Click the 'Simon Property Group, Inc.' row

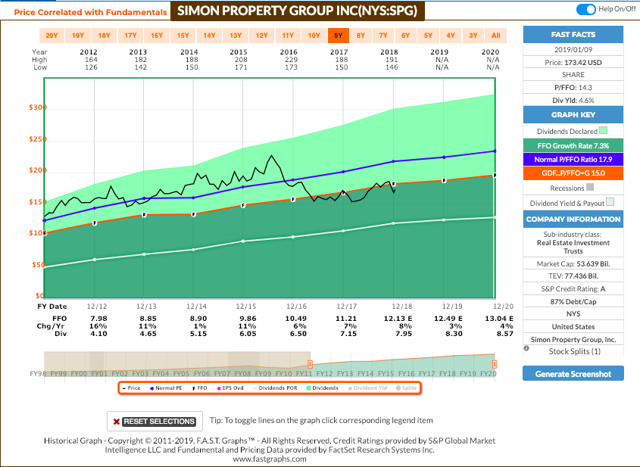pos(573,340)
